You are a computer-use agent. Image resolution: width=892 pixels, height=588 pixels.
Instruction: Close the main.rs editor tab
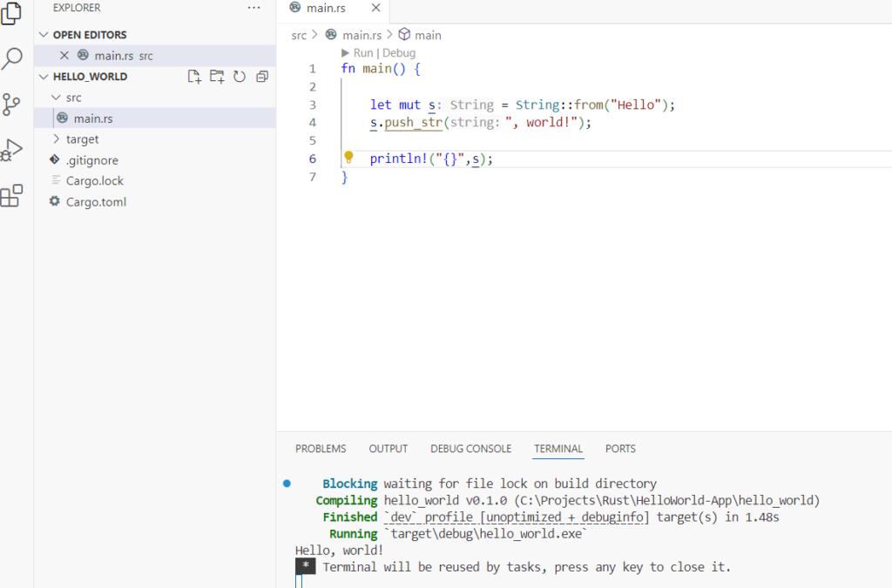click(x=375, y=8)
